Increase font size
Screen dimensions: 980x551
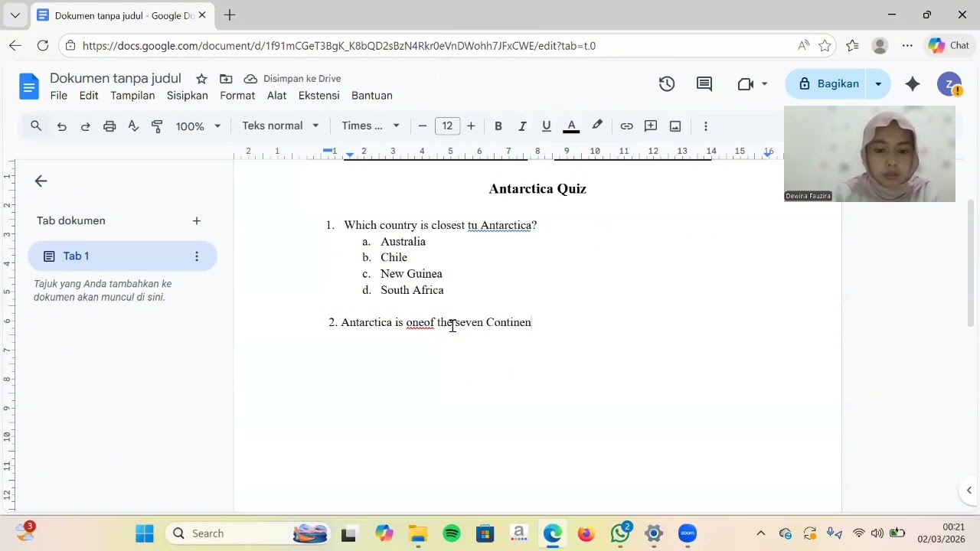tap(471, 126)
